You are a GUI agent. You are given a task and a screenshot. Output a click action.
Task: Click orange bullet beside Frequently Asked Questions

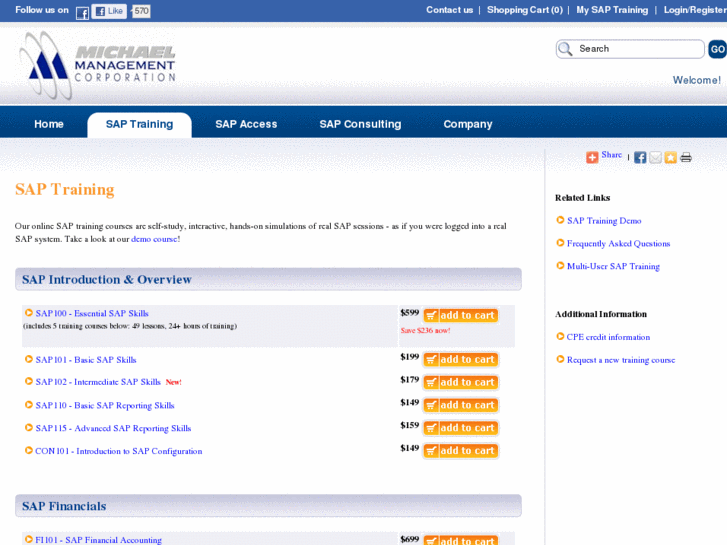point(560,243)
